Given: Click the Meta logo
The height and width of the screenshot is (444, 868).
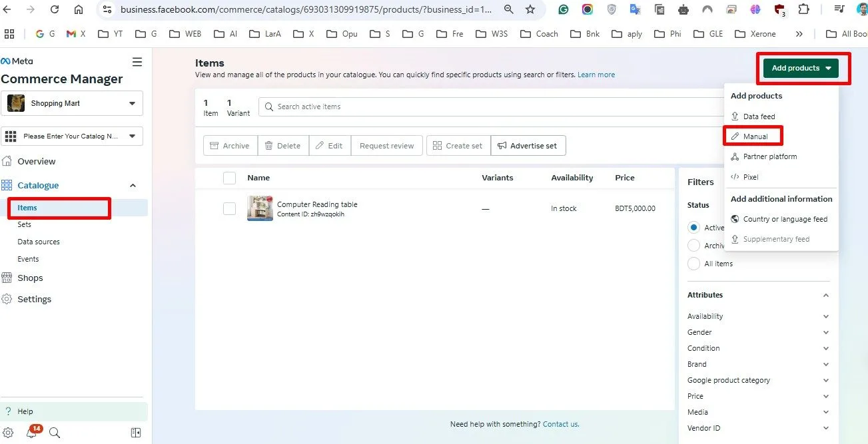Looking at the screenshot, I should click(17, 61).
